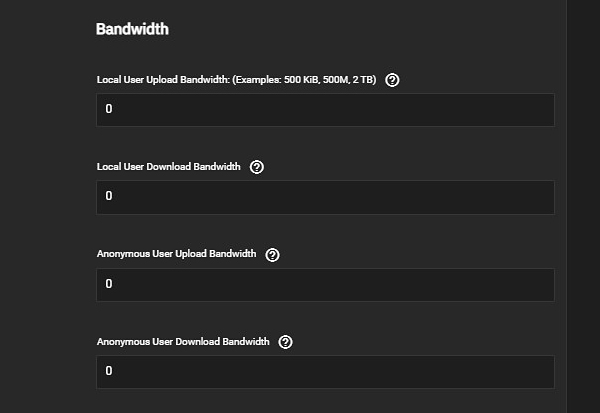Place cursor on the 0 in Anonymous Download field
Image resolution: width=600 pixels, height=413 pixels.
(108, 372)
